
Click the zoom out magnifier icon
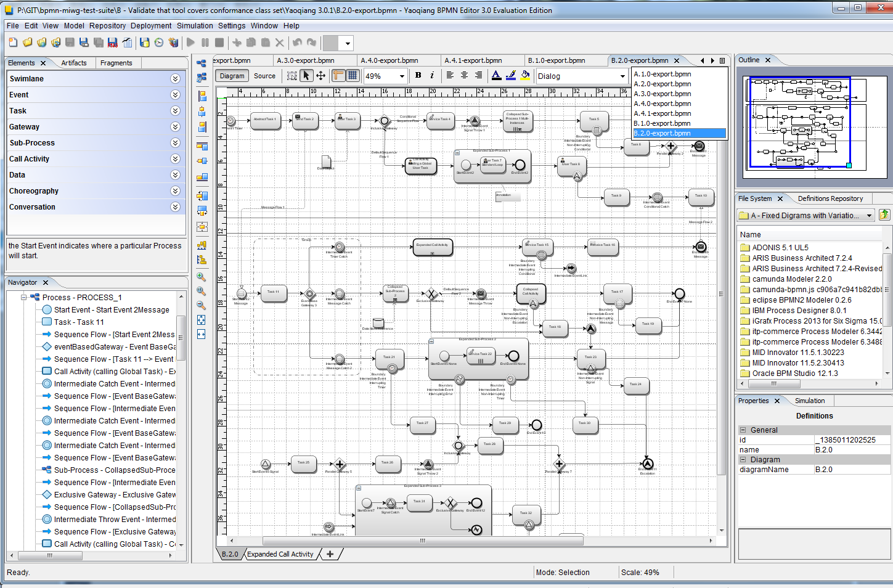[x=202, y=305]
